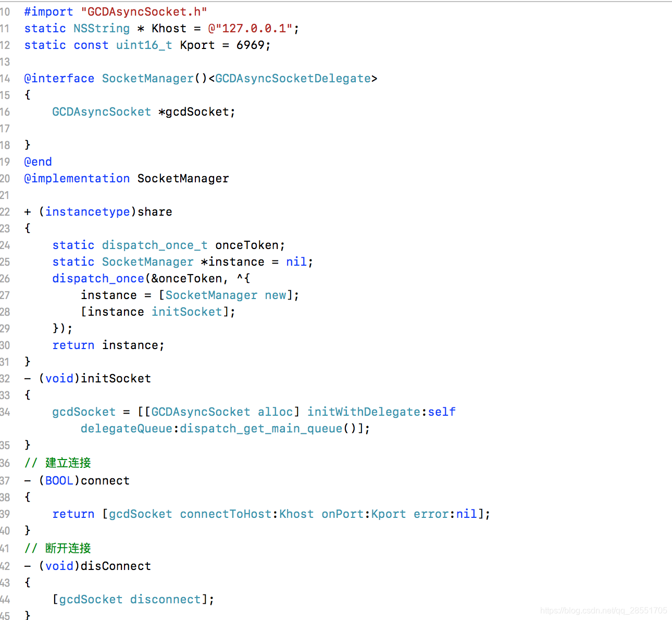Click the Kport value 6969

251,45
